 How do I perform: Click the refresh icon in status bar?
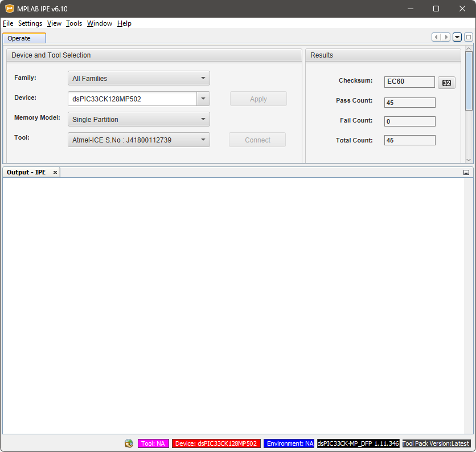click(129, 443)
